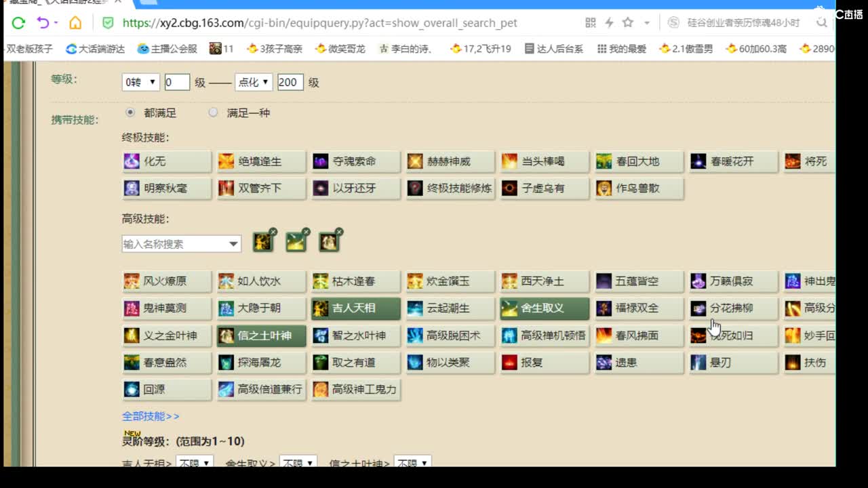Select the 枯木逢春 skill

[x=356, y=281]
